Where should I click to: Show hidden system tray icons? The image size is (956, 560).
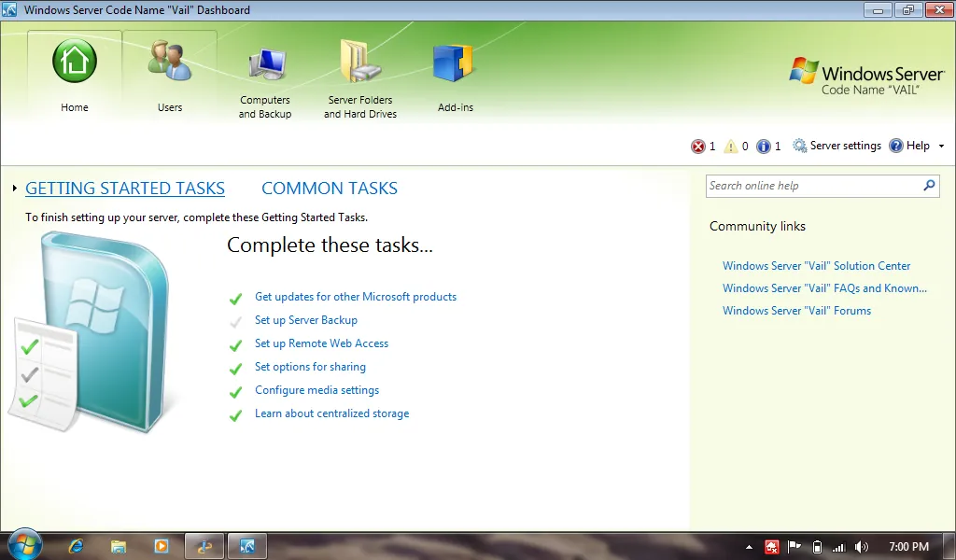(750, 547)
